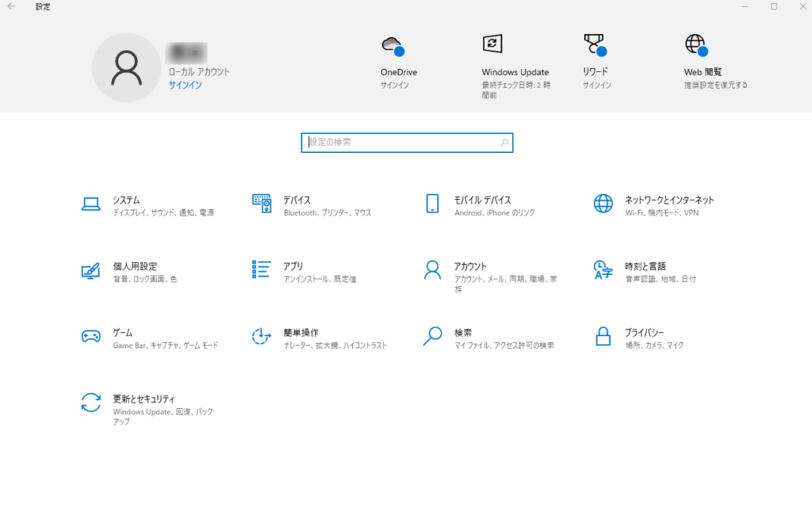This screenshot has width=812, height=508.
Task: Click the サインイン link under ローカル アカウント
Action: 185,85
